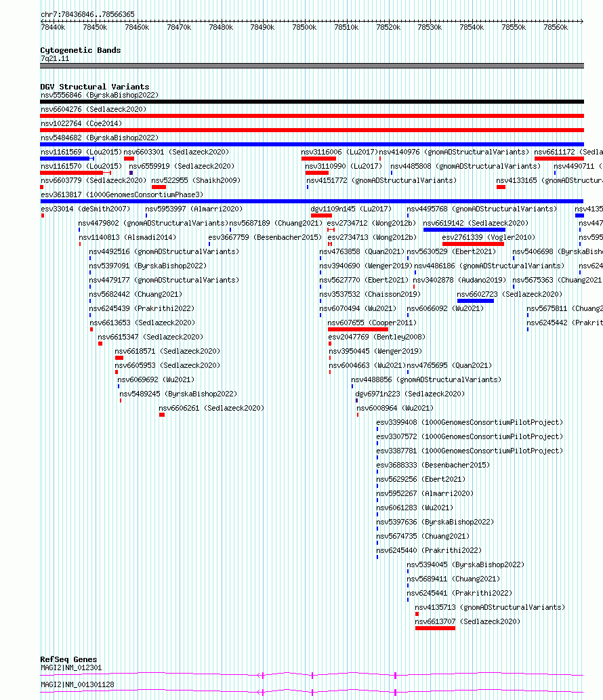Select esv3688333 (Besenbacher2015) label
Viewport: 603px width, 700px height.
coord(433,465)
